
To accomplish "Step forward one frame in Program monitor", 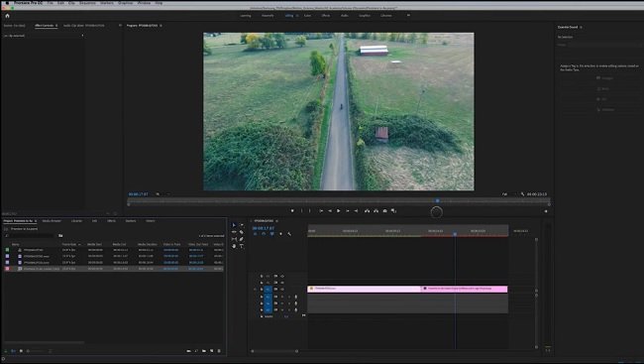I will [348, 211].
